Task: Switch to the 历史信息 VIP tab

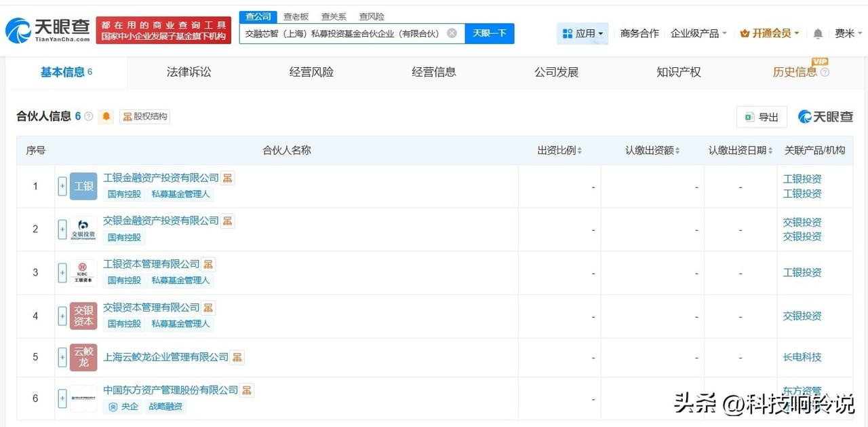Action: click(795, 72)
